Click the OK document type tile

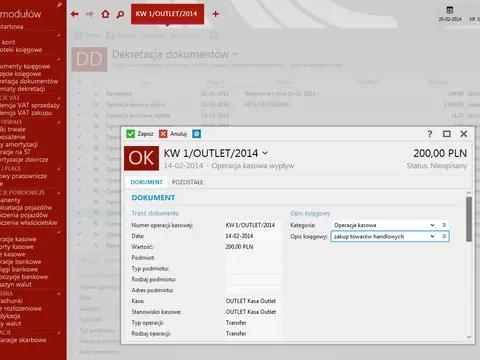pos(141,158)
